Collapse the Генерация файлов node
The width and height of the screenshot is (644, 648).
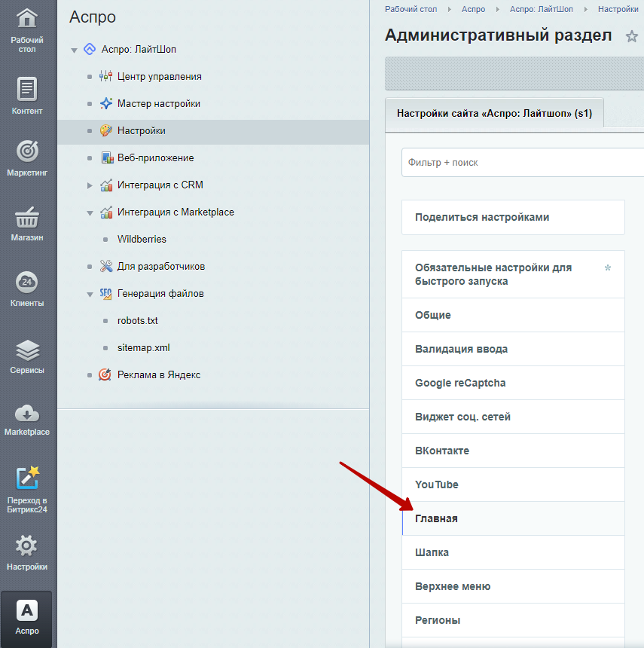tap(90, 295)
